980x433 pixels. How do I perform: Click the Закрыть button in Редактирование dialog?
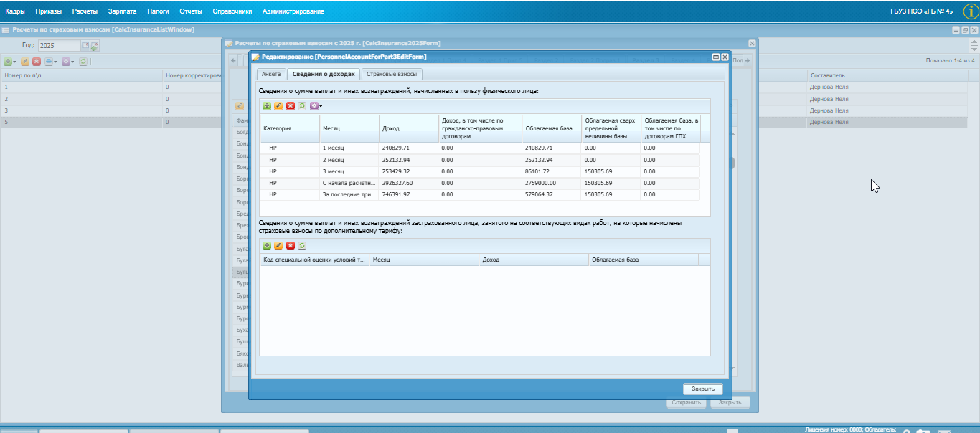tap(702, 389)
